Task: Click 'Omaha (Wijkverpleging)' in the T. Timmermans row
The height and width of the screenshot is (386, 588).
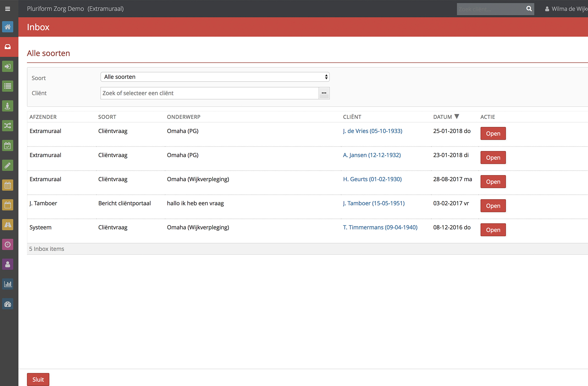Action: pos(198,227)
